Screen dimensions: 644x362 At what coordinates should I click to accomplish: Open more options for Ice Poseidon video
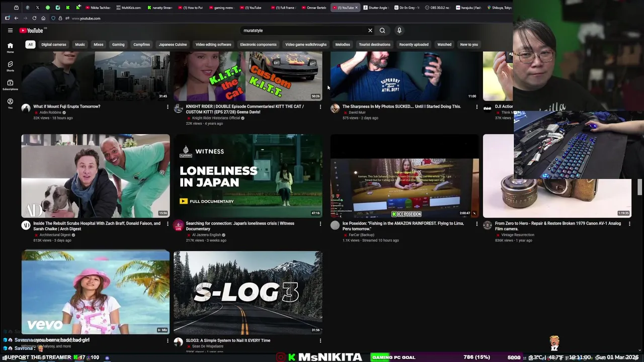pyautogui.click(x=476, y=224)
